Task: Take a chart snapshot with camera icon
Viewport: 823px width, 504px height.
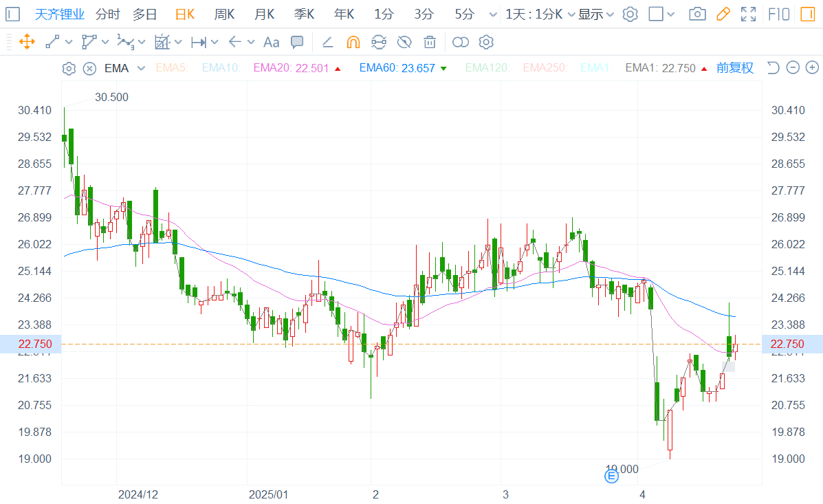Action: (697, 14)
